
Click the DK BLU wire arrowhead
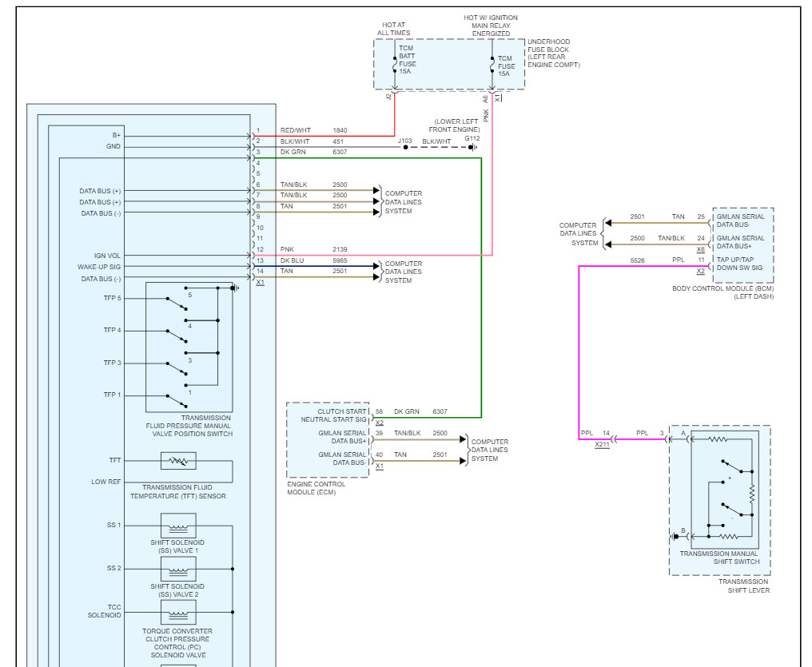[376, 266]
